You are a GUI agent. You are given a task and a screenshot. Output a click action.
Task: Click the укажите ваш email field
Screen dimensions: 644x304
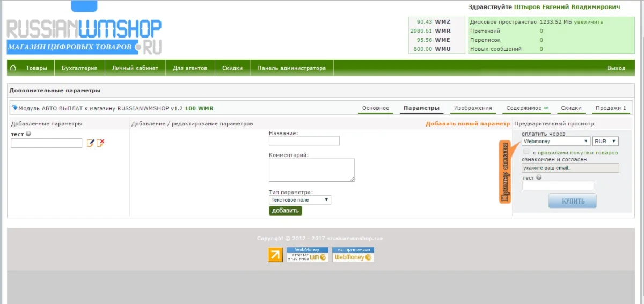[570, 168]
